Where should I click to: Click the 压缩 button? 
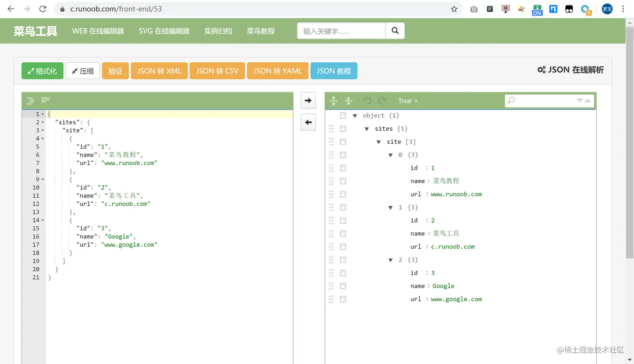83,71
